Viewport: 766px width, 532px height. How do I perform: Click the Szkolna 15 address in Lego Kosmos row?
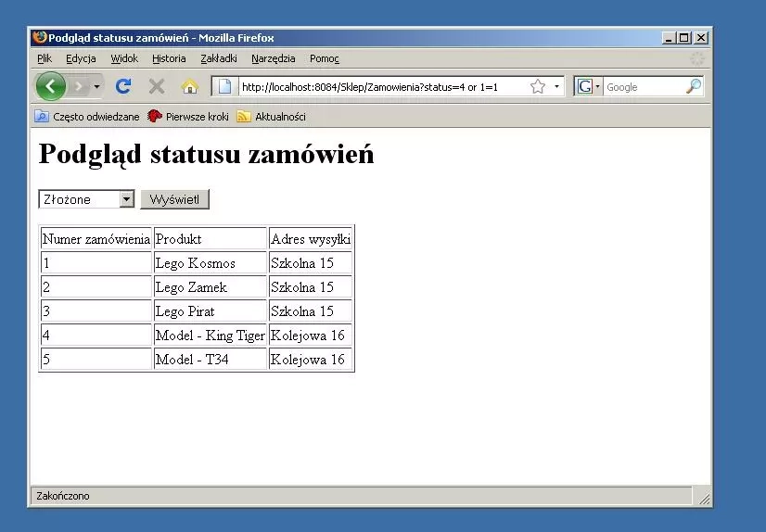[311, 263]
